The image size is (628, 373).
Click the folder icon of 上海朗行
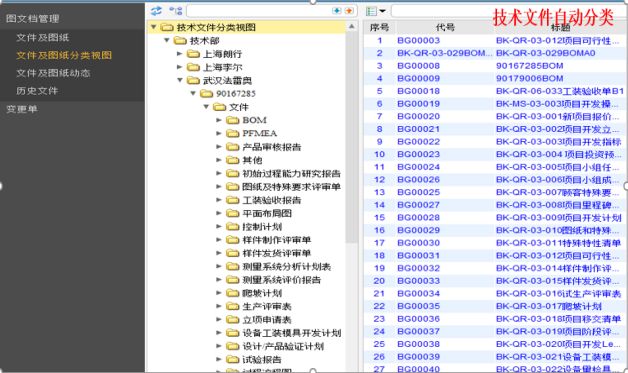coord(193,54)
